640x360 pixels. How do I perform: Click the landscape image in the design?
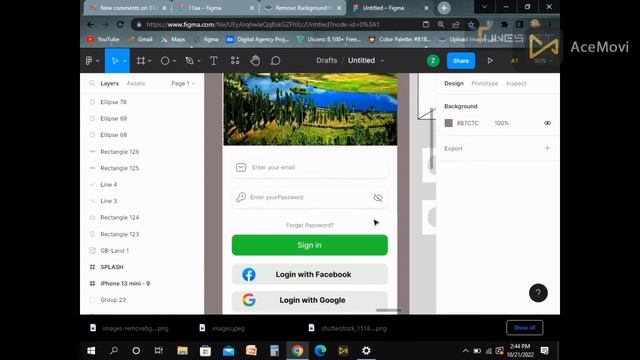tap(310, 109)
